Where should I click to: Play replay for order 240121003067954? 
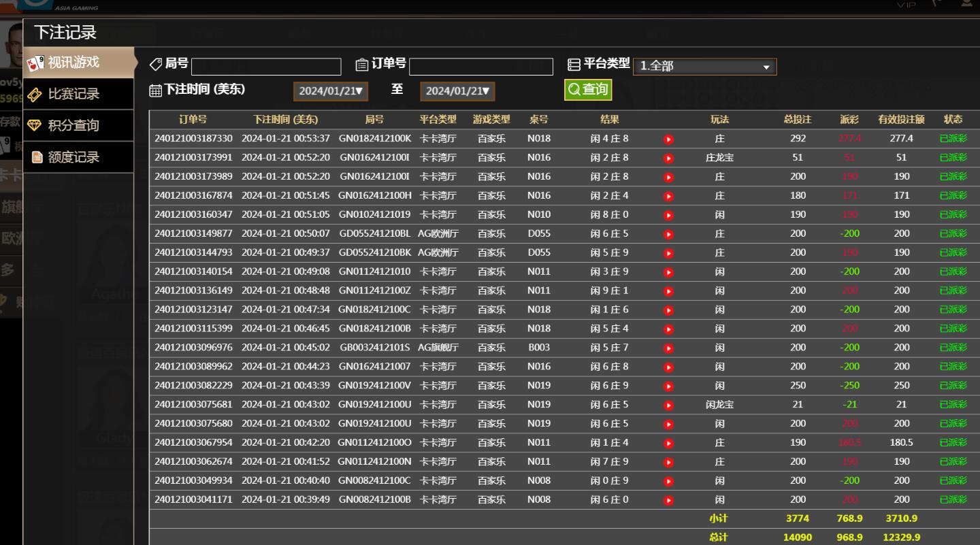tap(668, 444)
